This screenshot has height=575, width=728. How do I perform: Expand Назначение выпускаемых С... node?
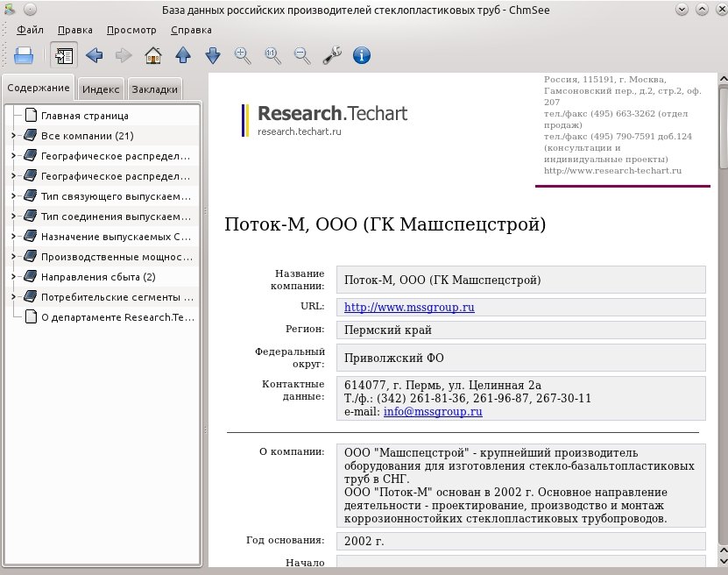click(13, 237)
